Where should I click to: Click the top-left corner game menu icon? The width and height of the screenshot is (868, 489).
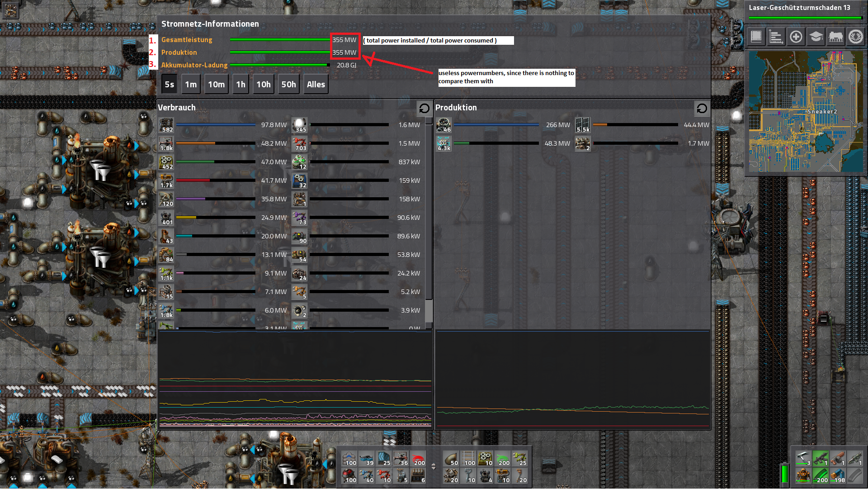tap(10, 10)
